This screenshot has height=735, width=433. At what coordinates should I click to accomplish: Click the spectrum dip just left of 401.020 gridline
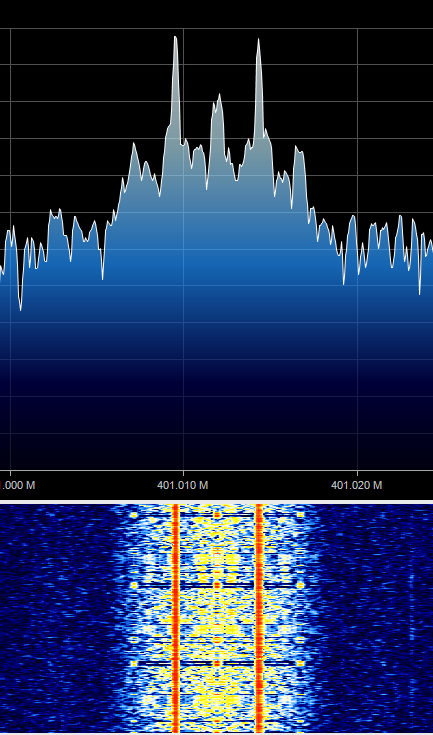point(343,283)
